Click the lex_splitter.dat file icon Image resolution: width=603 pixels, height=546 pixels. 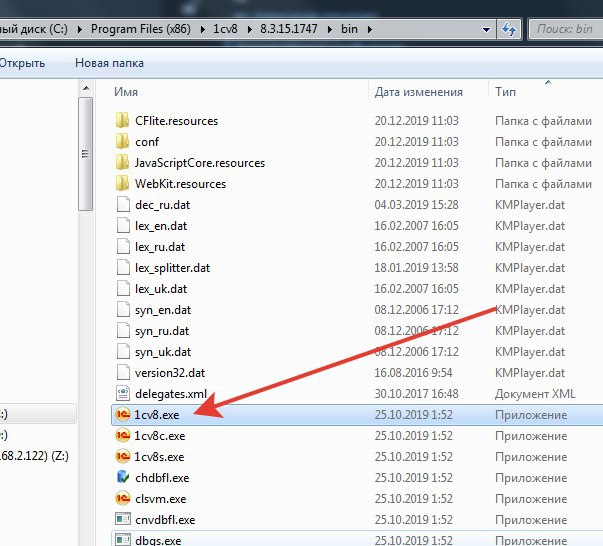123,267
